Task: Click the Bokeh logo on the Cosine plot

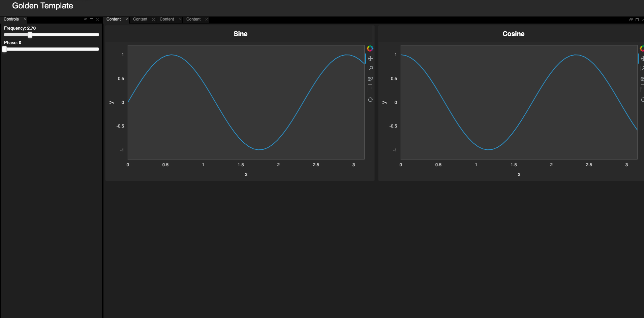Action: click(642, 48)
